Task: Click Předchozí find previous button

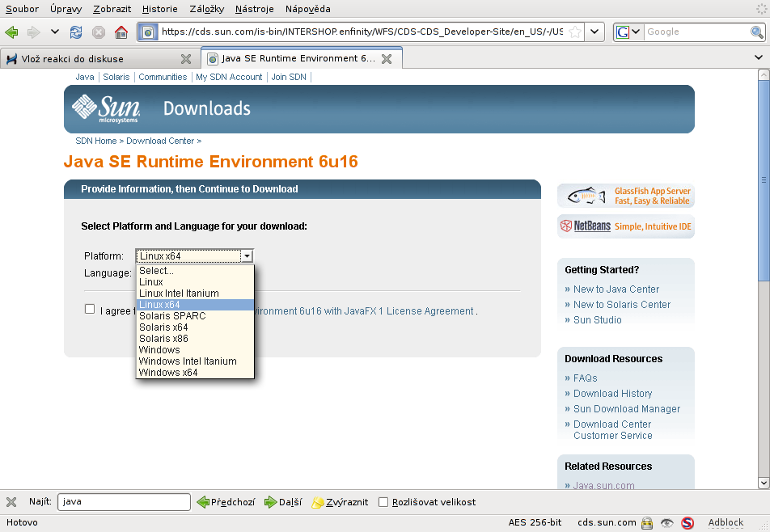Action: click(x=226, y=502)
